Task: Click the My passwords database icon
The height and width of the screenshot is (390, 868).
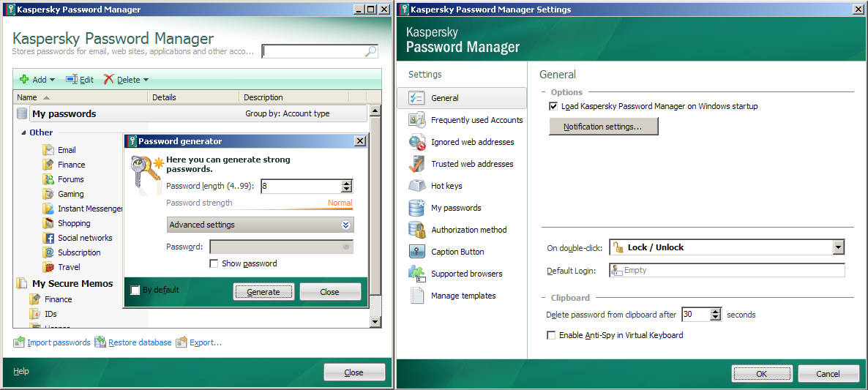Action: coord(22,113)
